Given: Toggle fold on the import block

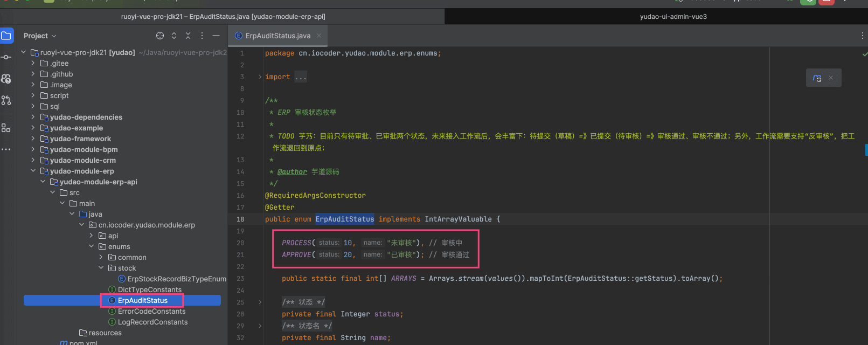Looking at the screenshot, I should click(260, 77).
